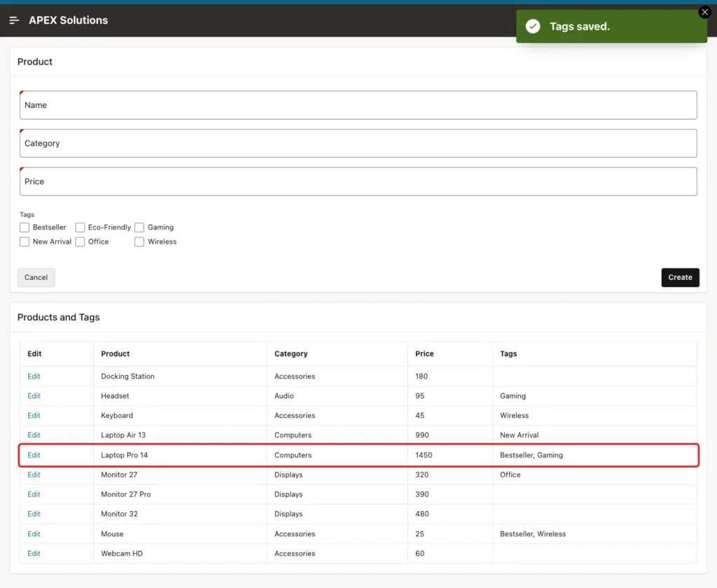717x588 pixels.
Task: Edit the Keyboard row
Action: pyautogui.click(x=34, y=416)
